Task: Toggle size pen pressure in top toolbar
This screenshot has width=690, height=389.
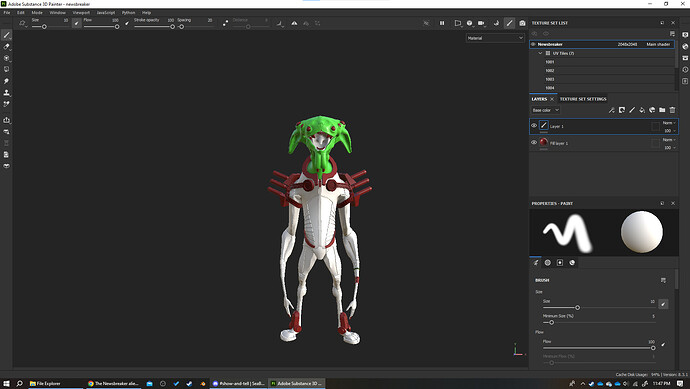Action: pyautogui.click(x=77, y=23)
